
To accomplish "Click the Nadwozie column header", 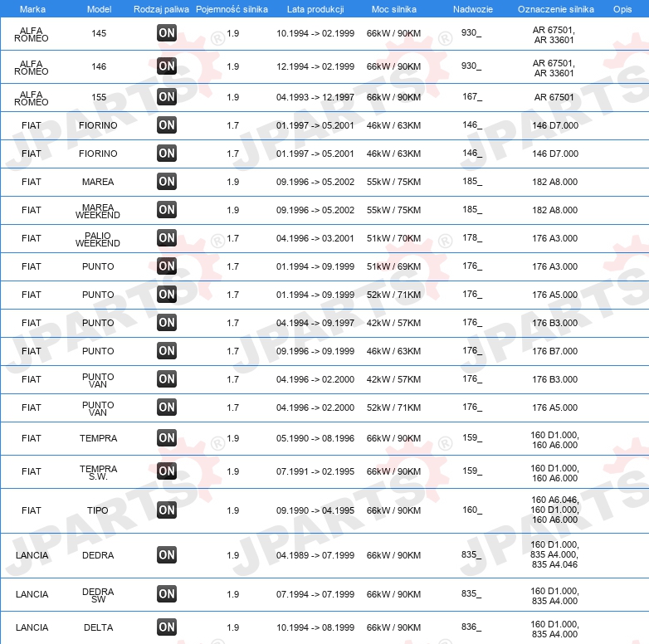I will tap(473, 9).
